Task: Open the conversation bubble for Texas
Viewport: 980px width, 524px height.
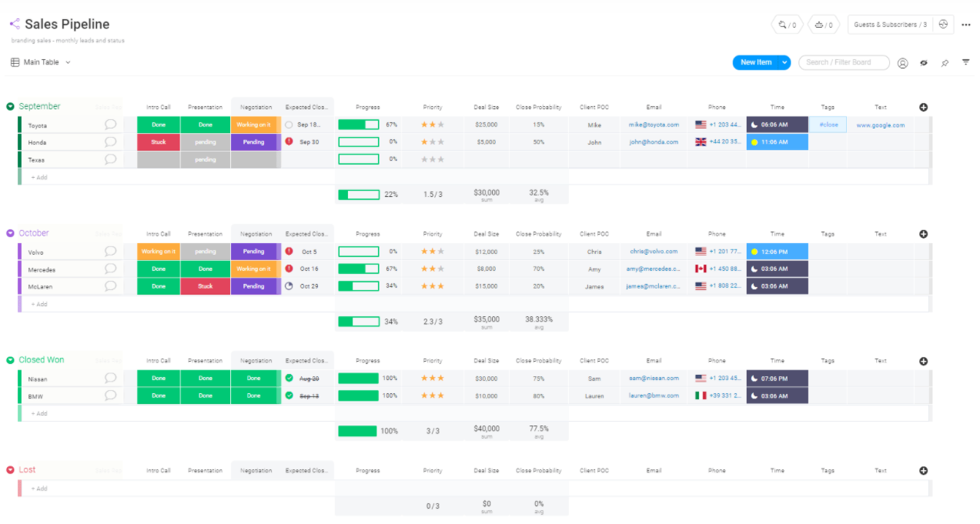Action: click(110, 159)
